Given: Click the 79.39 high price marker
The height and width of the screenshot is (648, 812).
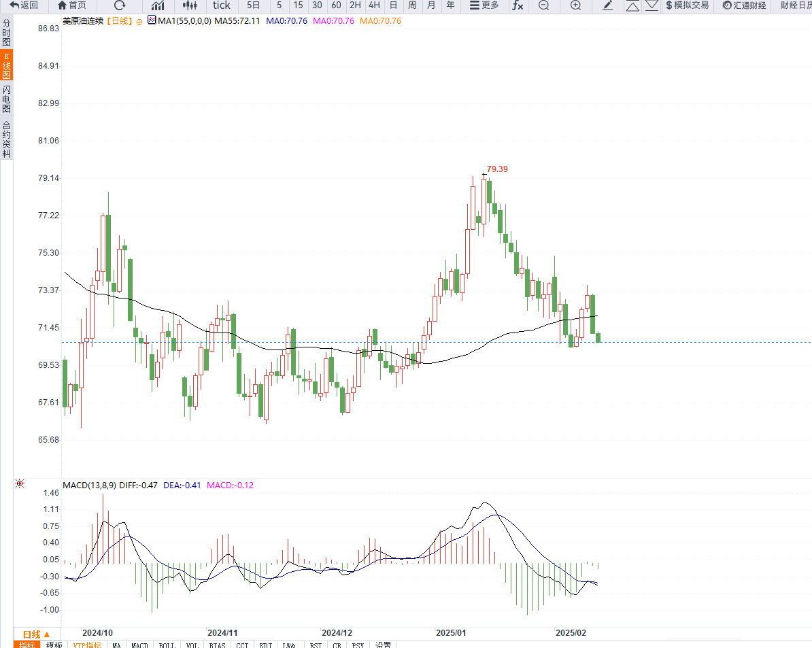Looking at the screenshot, I should coord(497,169).
